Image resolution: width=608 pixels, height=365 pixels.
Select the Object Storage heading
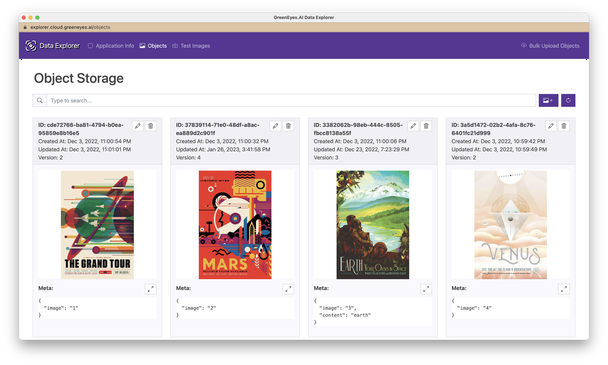click(79, 78)
